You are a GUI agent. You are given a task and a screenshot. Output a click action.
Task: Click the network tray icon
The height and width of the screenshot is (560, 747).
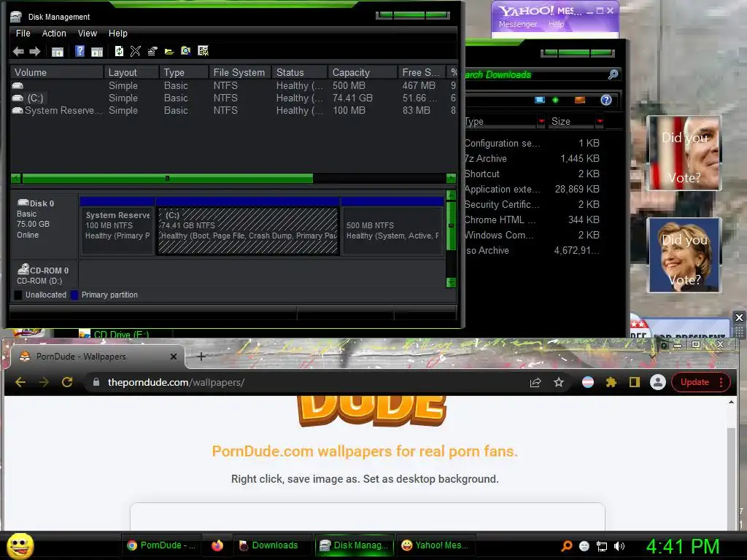602,546
